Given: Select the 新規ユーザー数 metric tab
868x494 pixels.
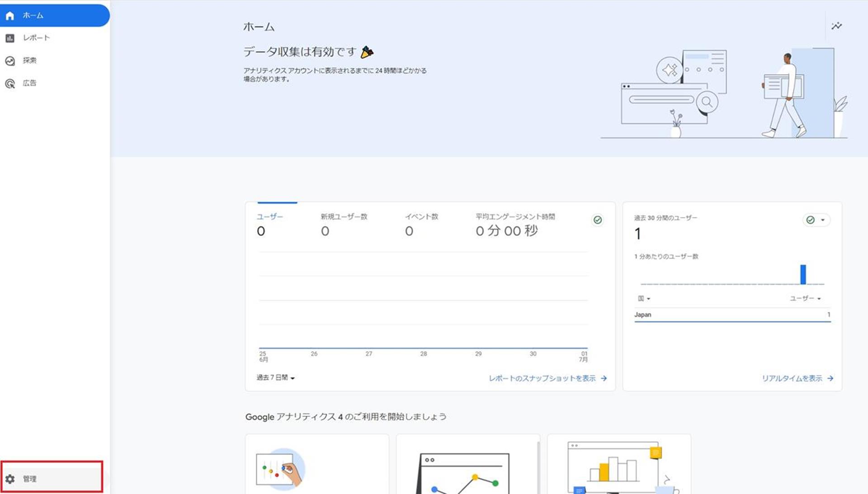Looking at the screenshot, I should (x=344, y=217).
